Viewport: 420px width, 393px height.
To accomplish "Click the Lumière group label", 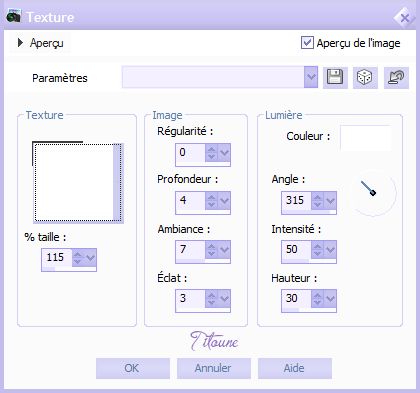I will 284,115.
